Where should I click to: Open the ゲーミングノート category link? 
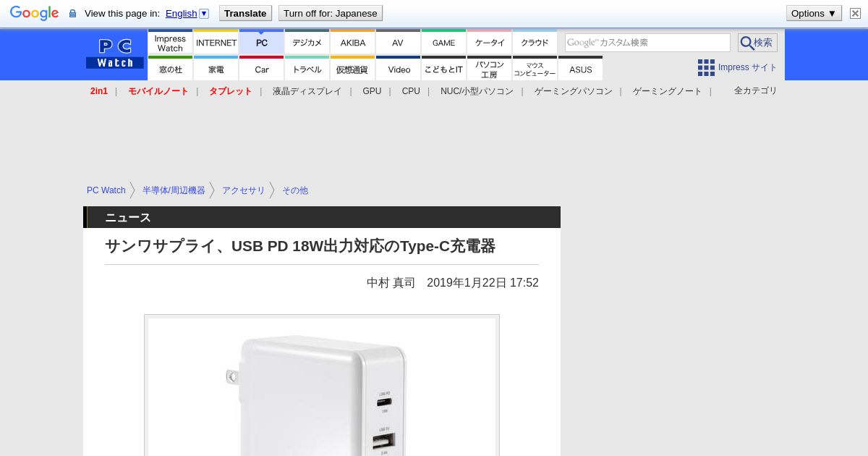[667, 91]
